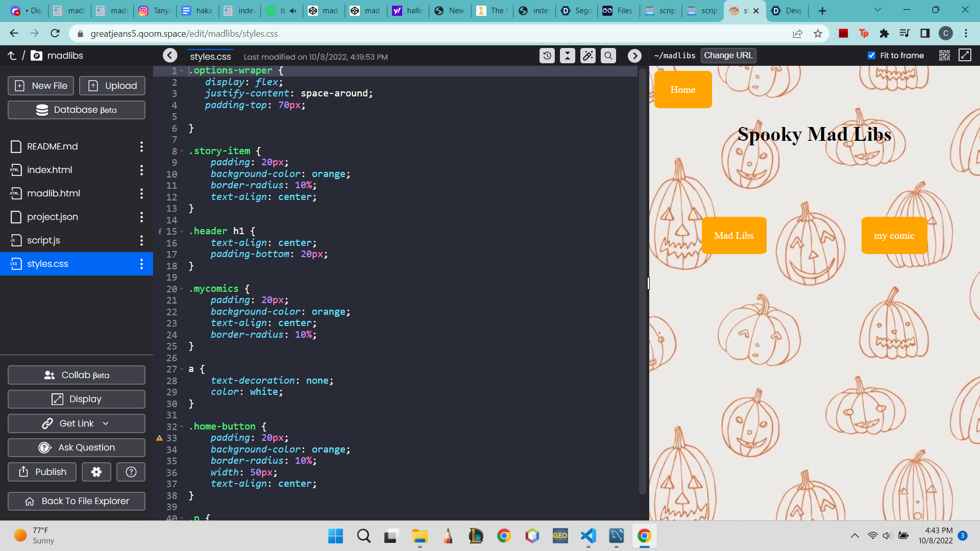980x551 pixels.
Task: Open the file version history icon
Action: (x=547, y=56)
